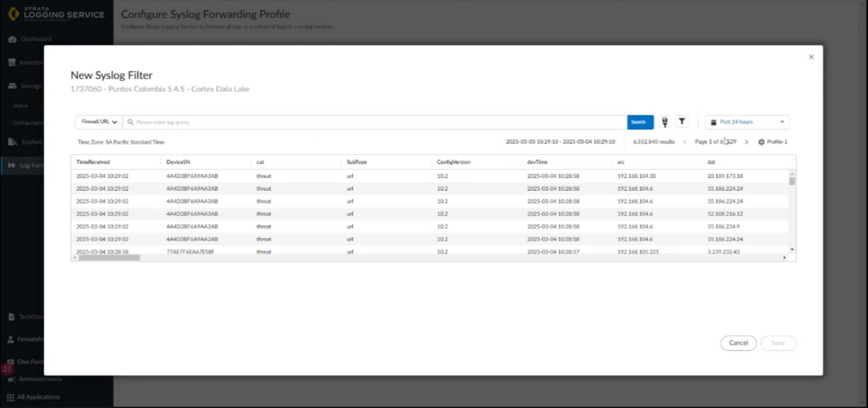Image resolution: width=868 pixels, height=408 pixels.
Task: Go to next page of results
Action: tap(746, 142)
